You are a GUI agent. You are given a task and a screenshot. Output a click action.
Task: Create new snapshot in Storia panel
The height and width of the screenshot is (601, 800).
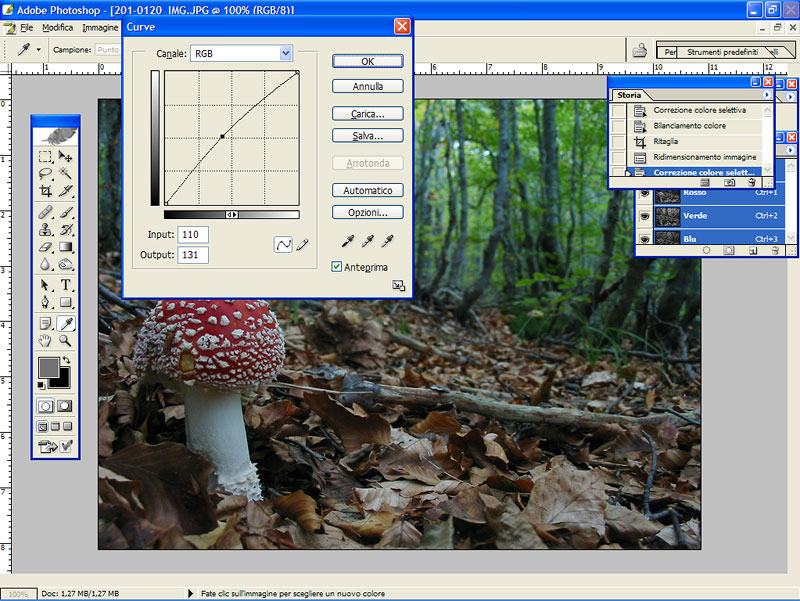(730, 182)
